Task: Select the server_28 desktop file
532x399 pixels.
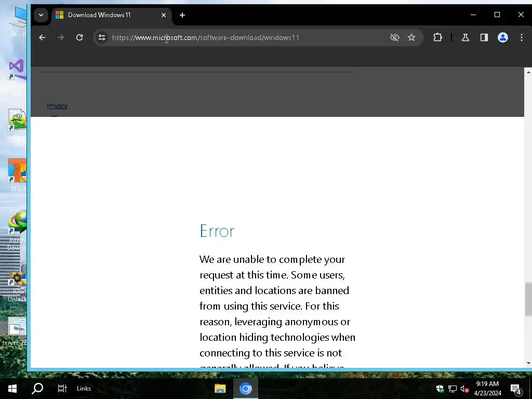Action: [x=15, y=331]
